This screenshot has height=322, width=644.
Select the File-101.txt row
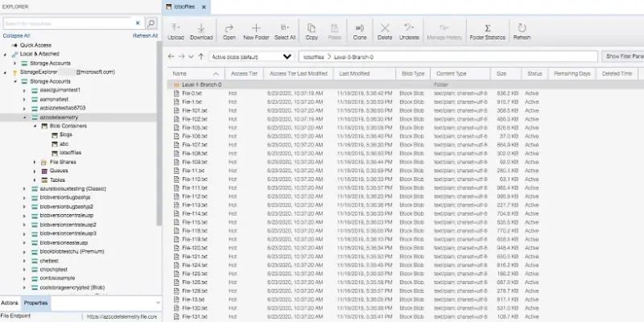click(406, 110)
